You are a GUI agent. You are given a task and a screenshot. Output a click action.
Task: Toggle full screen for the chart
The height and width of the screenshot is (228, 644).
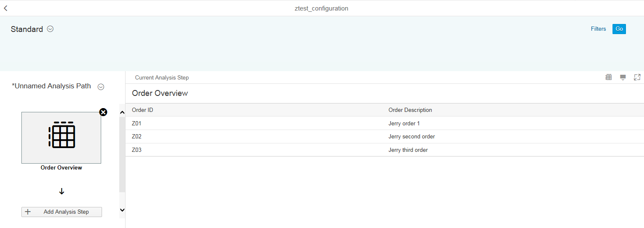click(x=637, y=77)
